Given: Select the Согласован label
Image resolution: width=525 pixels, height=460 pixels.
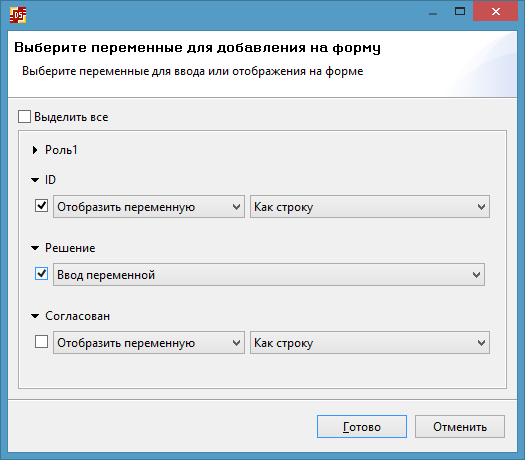Looking at the screenshot, I should 78,316.
